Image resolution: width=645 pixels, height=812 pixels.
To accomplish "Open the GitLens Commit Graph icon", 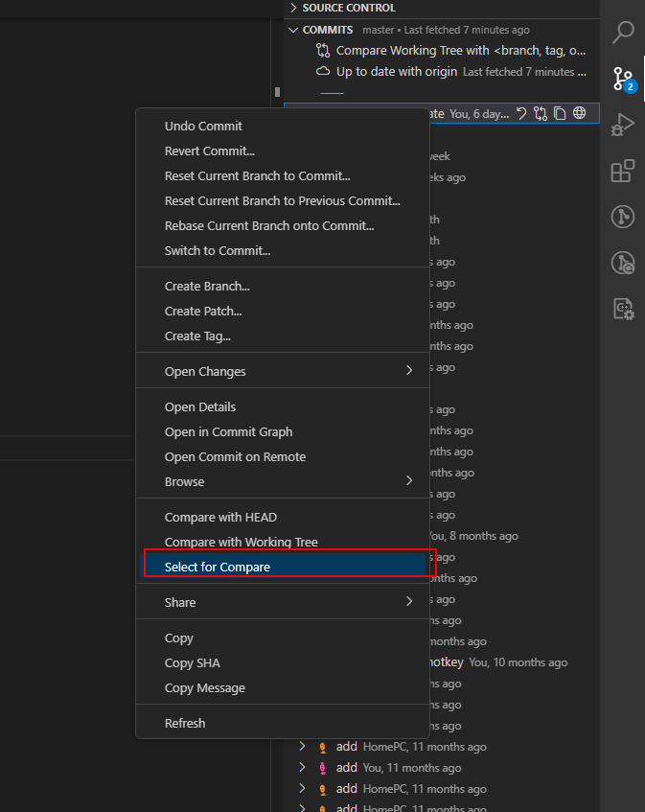I will [622, 217].
